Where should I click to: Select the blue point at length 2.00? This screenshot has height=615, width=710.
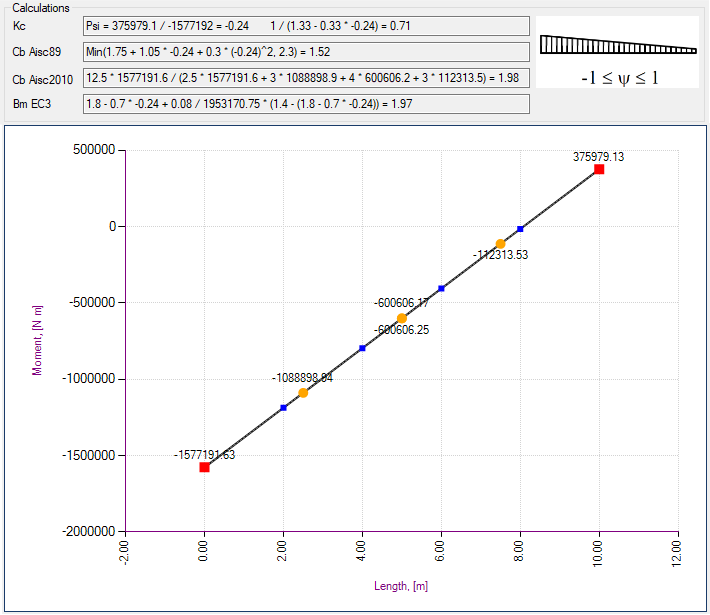(x=283, y=407)
